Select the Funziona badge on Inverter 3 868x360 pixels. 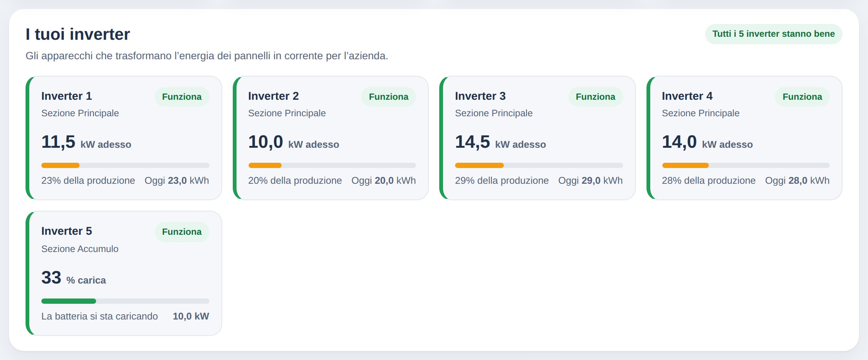[595, 97]
